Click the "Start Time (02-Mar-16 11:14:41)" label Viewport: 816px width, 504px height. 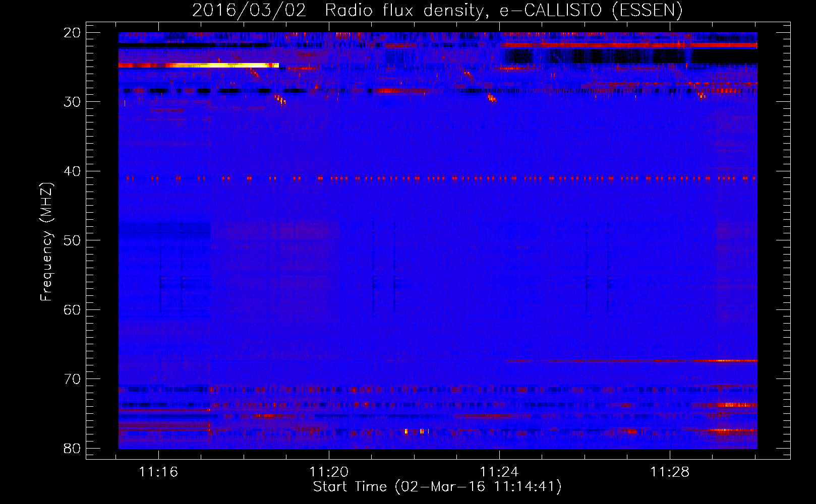coord(437,487)
